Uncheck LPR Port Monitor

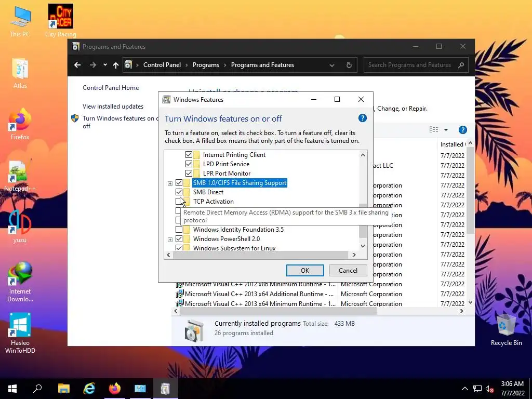pyautogui.click(x=189, y=174)
